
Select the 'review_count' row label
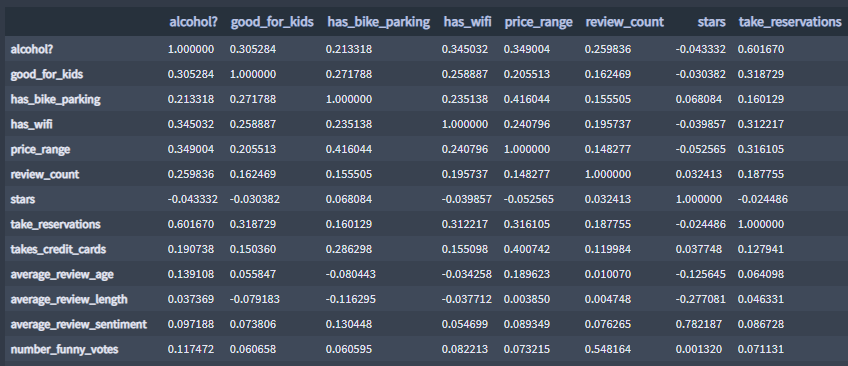(x=44, y=174)
